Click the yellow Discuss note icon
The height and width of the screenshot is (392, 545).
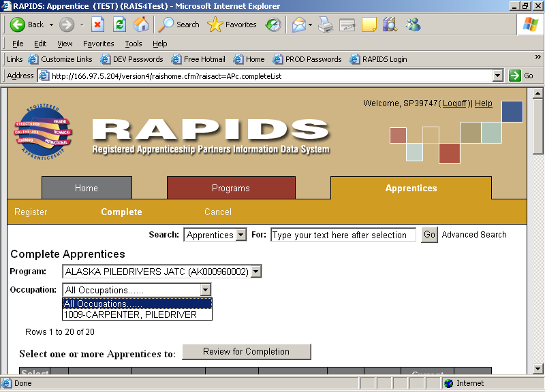[369, 24]
